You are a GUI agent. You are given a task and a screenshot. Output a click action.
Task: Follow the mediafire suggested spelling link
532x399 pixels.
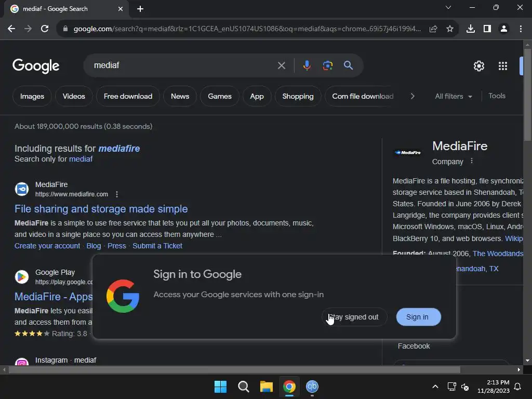119,149
